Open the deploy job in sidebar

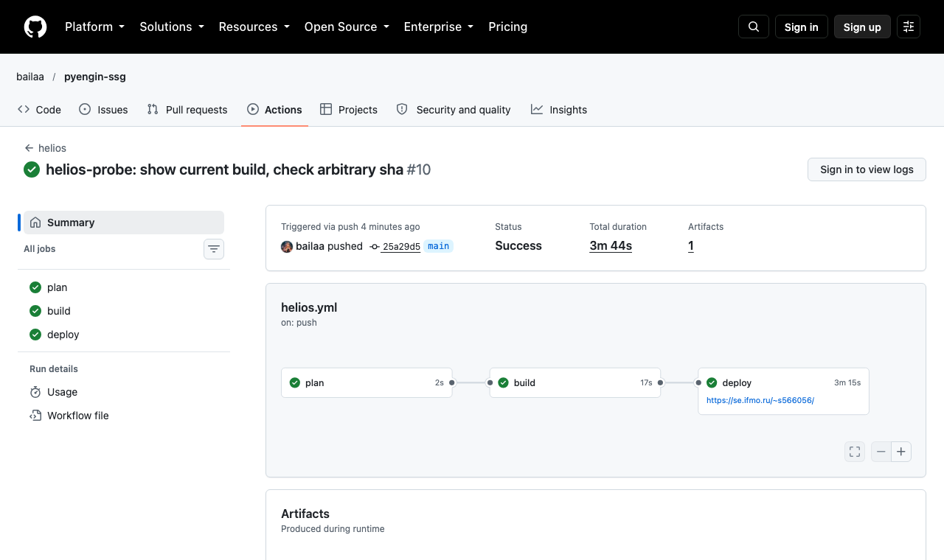(x=124, y=335)
